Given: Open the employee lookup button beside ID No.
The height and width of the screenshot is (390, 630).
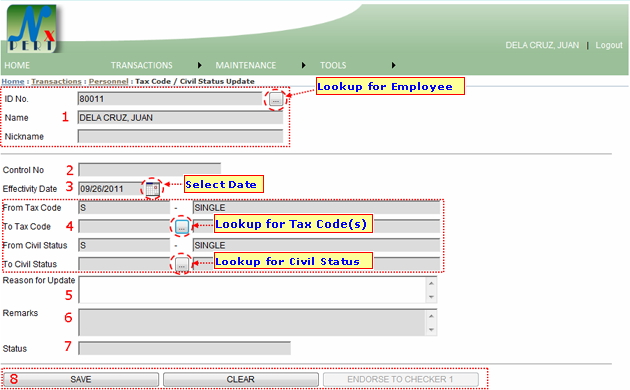Looking at the screenshot, I should pos(276,99).
